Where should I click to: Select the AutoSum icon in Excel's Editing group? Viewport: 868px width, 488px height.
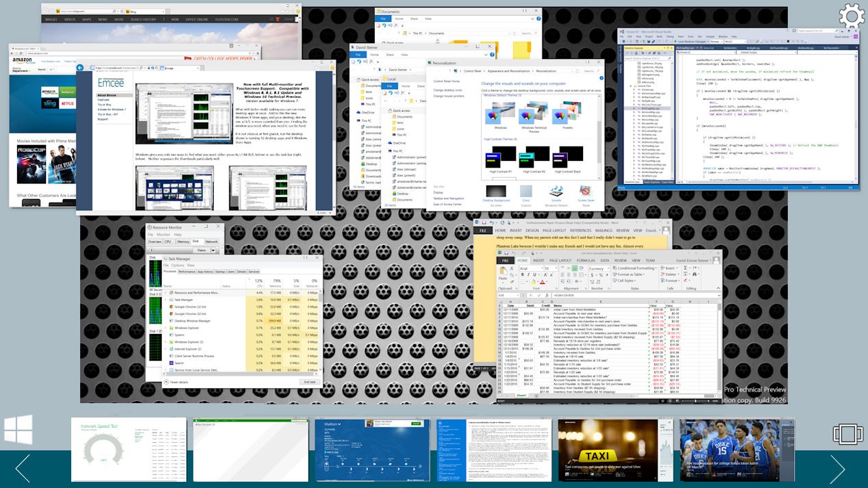(686, 267)
